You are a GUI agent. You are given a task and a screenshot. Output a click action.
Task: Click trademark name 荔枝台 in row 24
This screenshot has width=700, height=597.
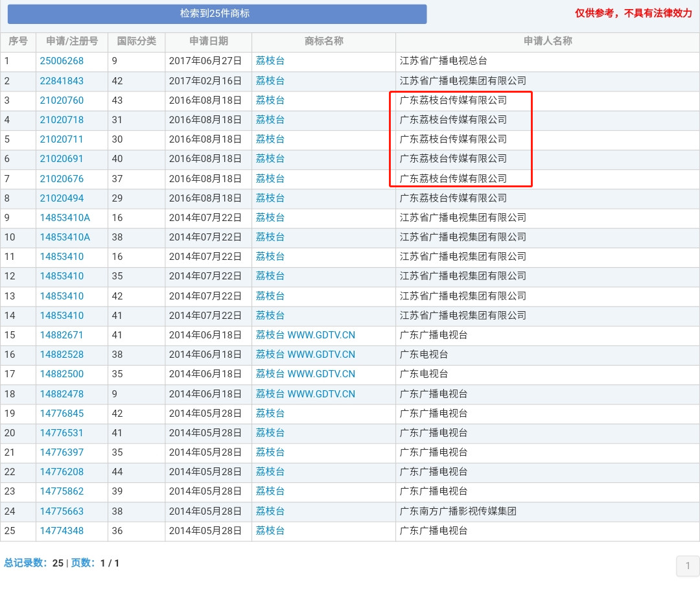(x=270, y=511)
